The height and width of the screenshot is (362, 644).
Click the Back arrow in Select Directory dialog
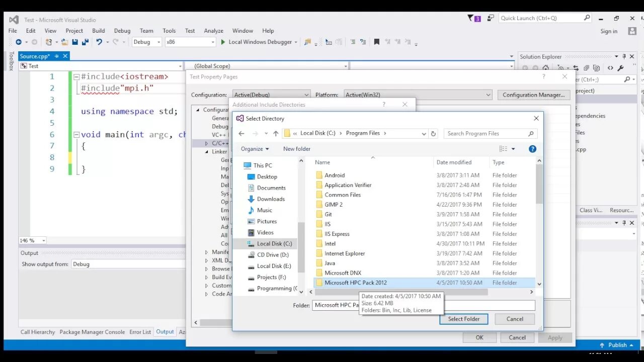click(242, 133)
